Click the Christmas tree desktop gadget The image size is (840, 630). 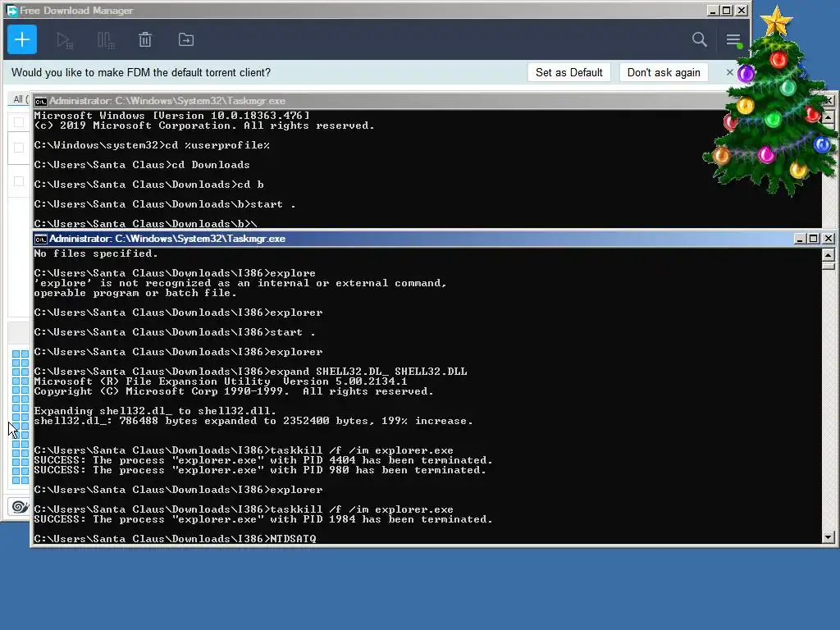pyautogui.click(x=771, y=102)
